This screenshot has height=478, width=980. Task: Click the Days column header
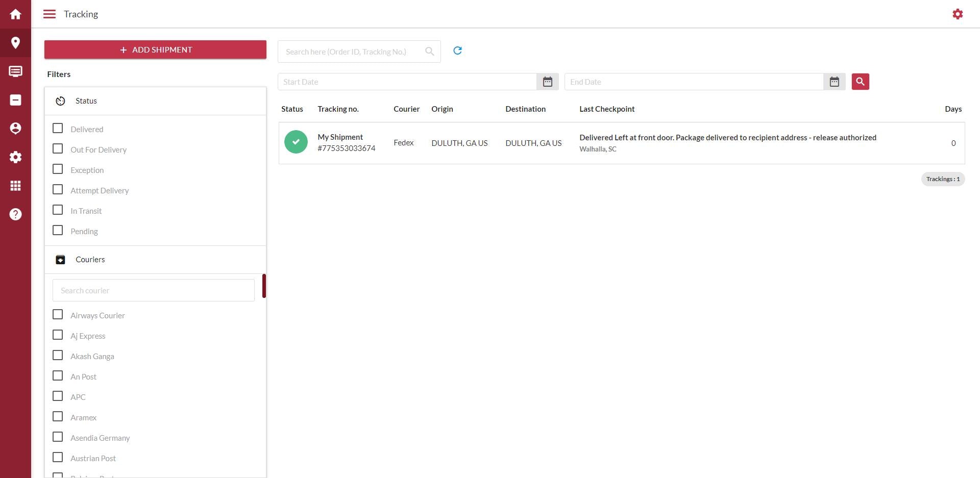click(x=953, y=109)
